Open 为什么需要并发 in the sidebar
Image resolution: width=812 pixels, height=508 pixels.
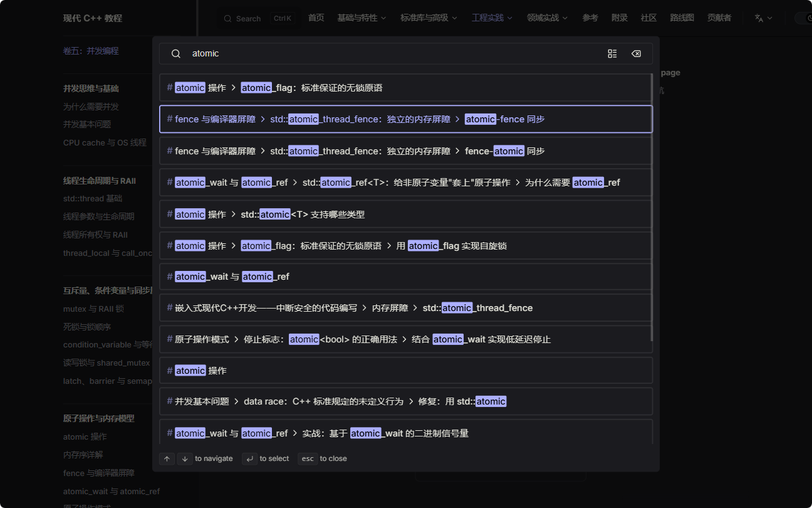(91, 107)
